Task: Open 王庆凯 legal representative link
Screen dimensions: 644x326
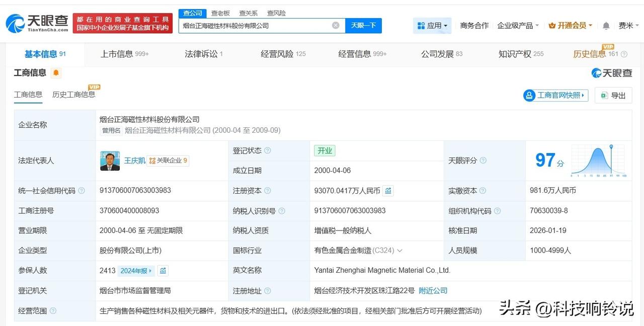Action: pyautogui.click(x=135, y=160)
